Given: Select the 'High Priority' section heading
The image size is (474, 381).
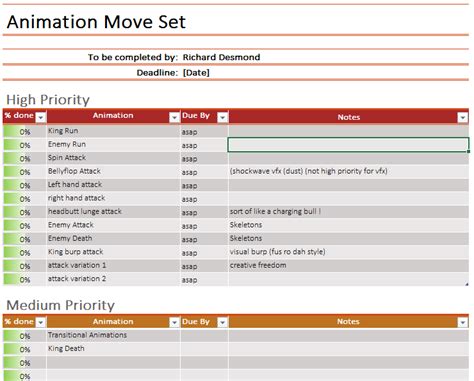Looking at the screenshot, I should click(48, 100).
